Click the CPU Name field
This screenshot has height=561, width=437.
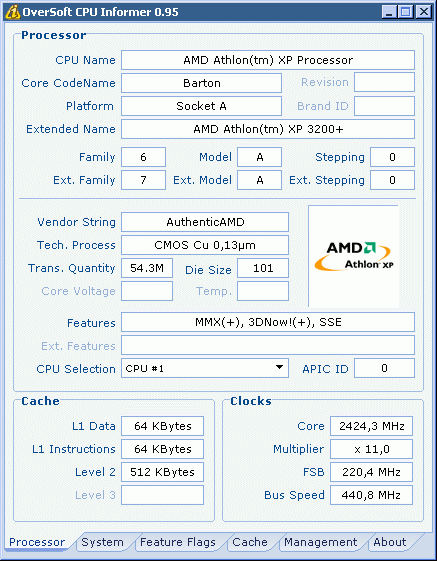[x=268, y=60]
